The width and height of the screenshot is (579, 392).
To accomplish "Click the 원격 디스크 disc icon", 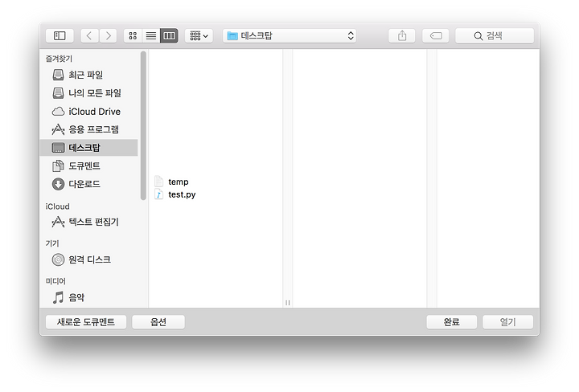I will point(58,259).
